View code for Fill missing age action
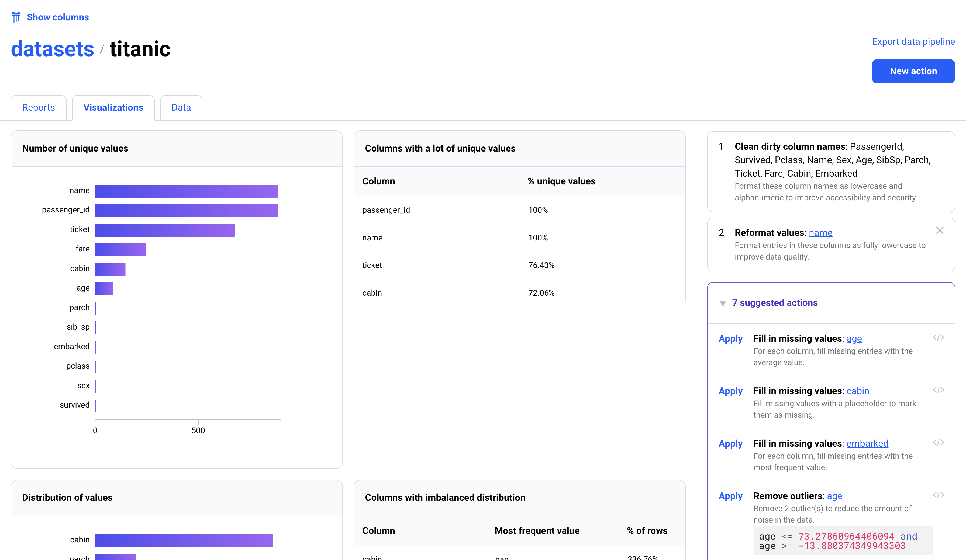Screen dimensions: 966x560 (938, 337)
